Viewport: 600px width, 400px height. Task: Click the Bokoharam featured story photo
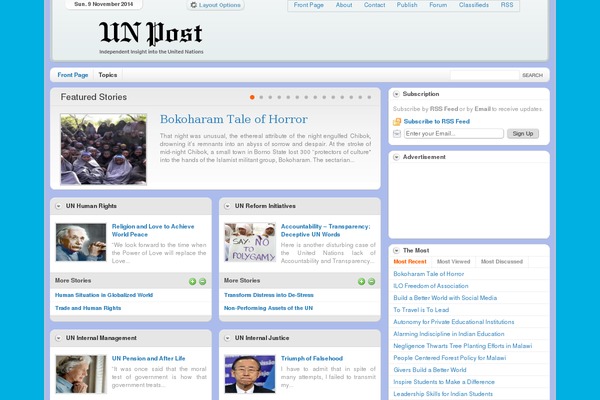coord(103,149)
